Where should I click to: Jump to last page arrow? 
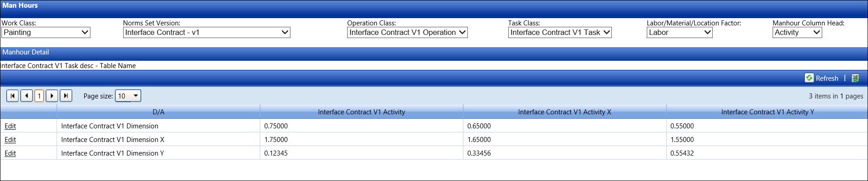point(66,96)
